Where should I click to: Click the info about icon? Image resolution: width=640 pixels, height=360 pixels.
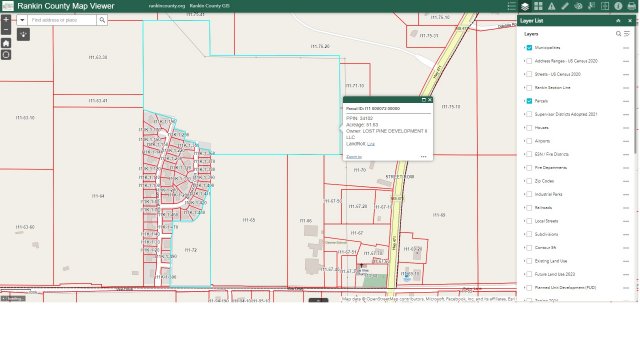pos(618,6)
